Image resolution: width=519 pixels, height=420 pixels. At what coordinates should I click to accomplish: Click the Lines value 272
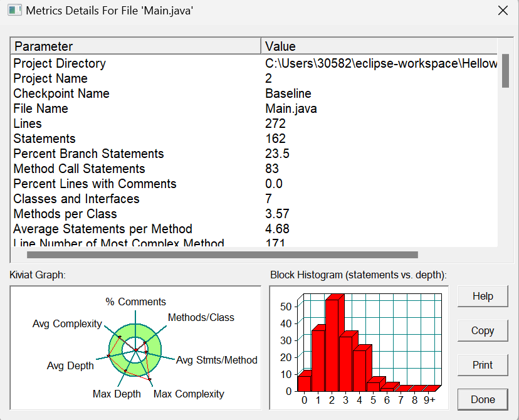(275, 123)
